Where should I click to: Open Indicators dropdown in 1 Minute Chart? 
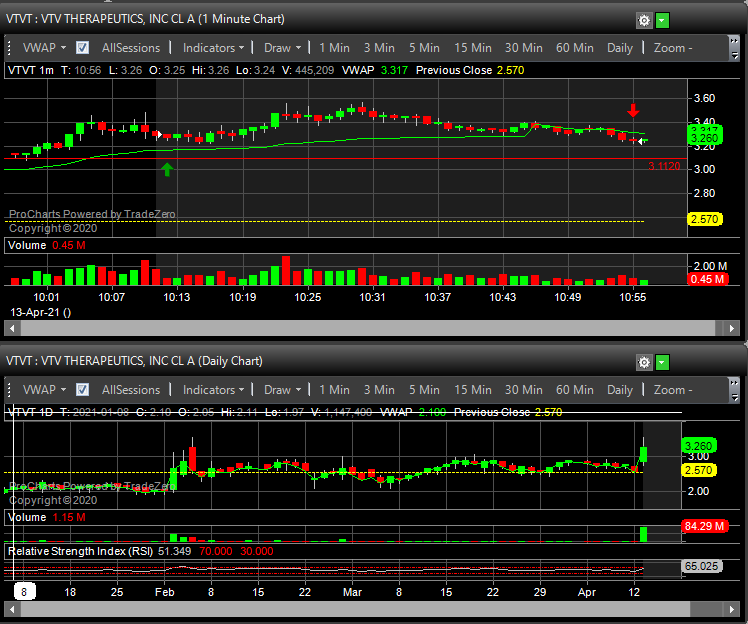point(214,48)
